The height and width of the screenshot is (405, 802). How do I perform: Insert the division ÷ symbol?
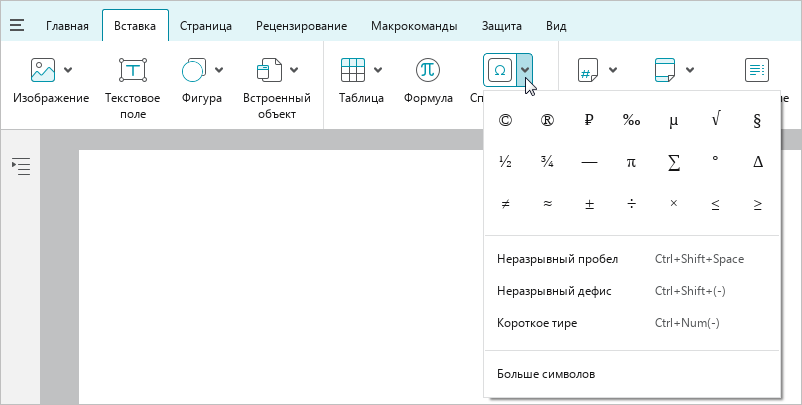(x=631, y=204)
